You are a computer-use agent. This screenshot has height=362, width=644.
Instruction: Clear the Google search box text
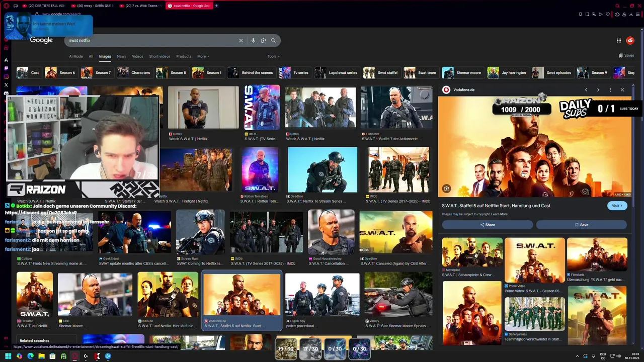tap(240, 41)
